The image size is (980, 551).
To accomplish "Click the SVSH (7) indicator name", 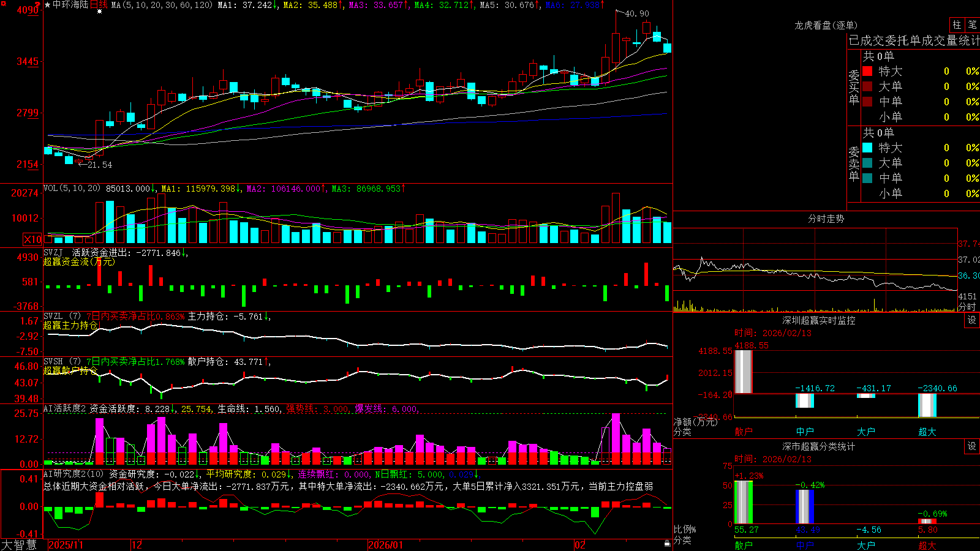I will click(x=62, y=361).
